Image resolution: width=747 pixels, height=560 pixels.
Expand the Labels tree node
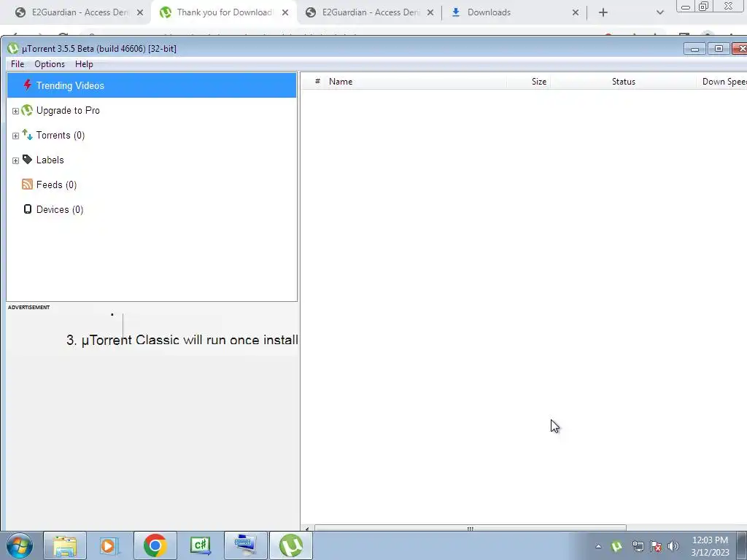click(15, 160)
